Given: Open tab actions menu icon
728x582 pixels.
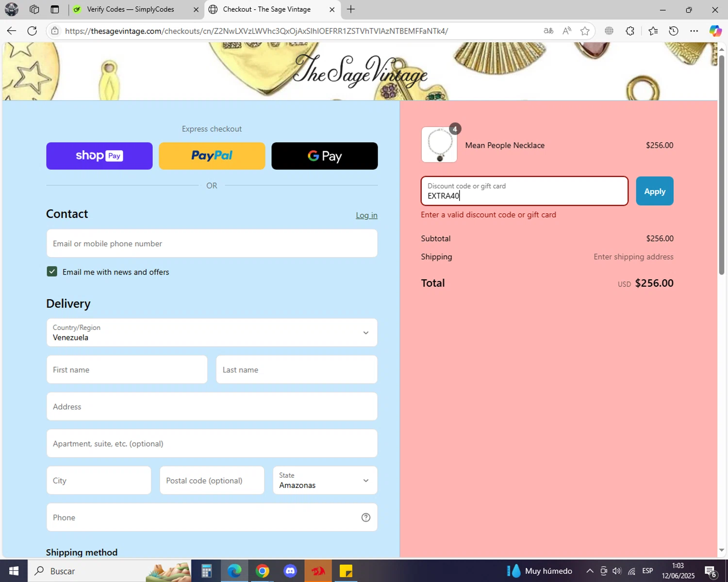Looking at the screenshot, I should (55, 9).
